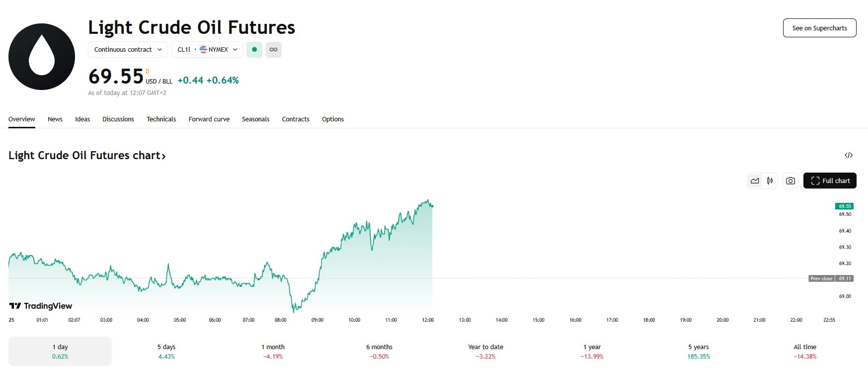Select the All time range

(x=805, y=352)
